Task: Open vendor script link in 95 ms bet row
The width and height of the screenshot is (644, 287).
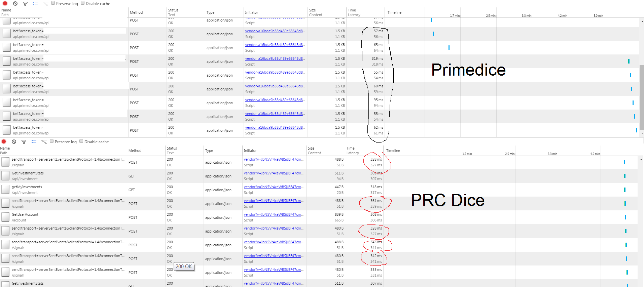Action: point(275,100)
